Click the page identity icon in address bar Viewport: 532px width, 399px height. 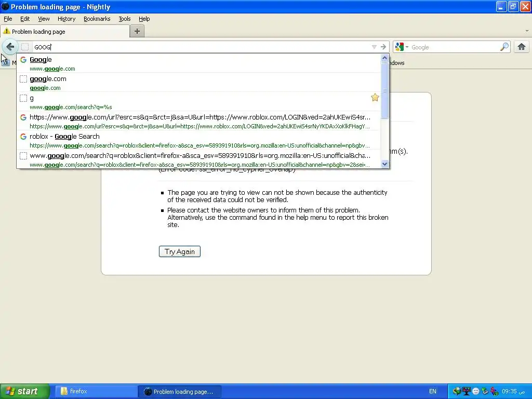point(25,47)
